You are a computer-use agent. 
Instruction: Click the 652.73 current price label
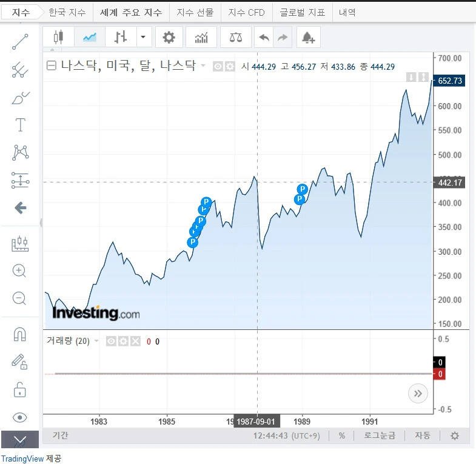point(449,81)
